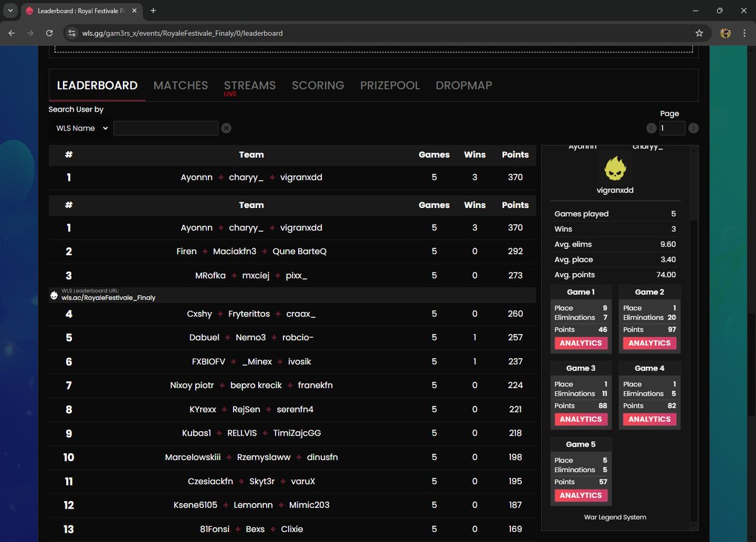Open Game 3 ANALYTICS
Viewport: 756px width, 542px height.
click(581, 419)
